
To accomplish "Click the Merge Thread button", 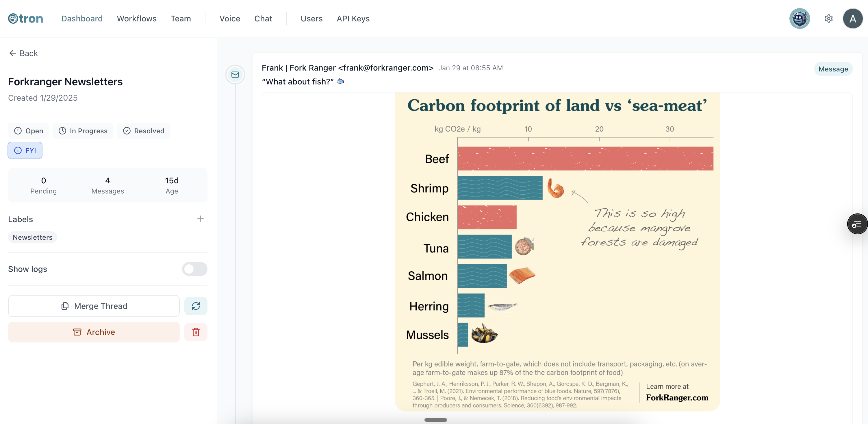I will coord(94,306).
